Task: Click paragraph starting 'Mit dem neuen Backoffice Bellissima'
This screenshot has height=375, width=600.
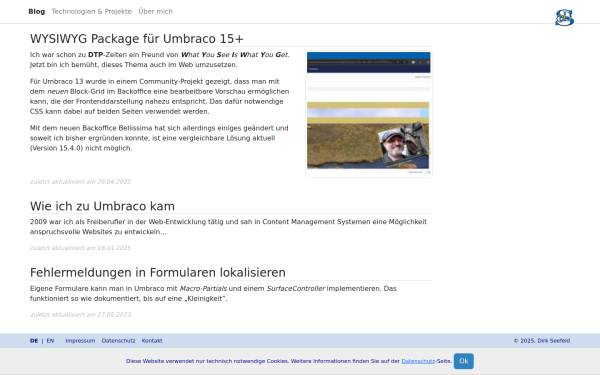Action: click(160, 138)
